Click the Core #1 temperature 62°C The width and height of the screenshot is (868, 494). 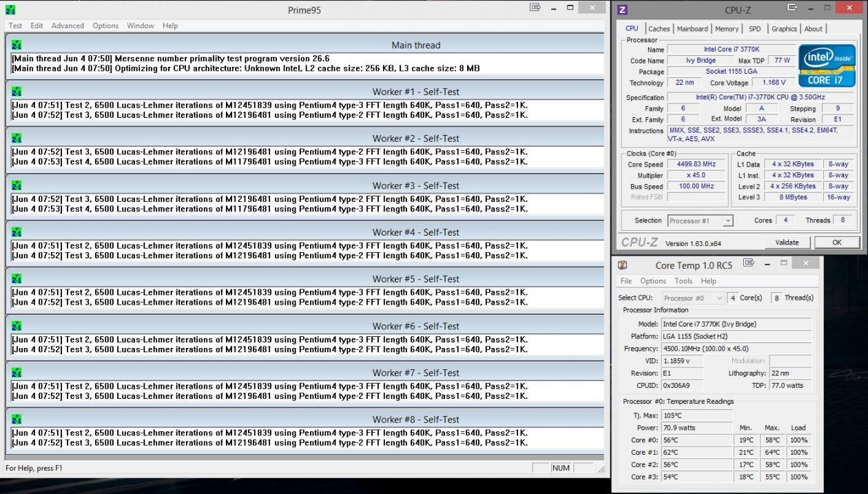696,453
